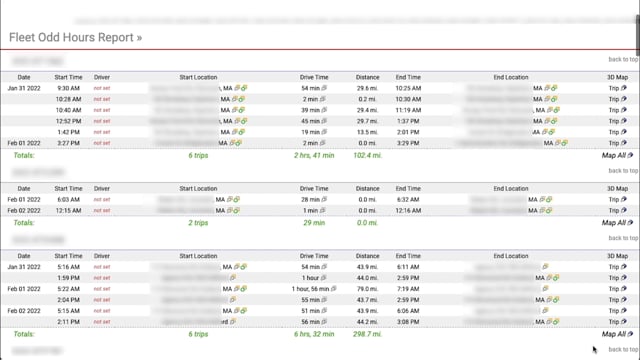The image size is (640, 360).
Task: Select the '7:19 AM' end time cell
Action: (408, 289)
